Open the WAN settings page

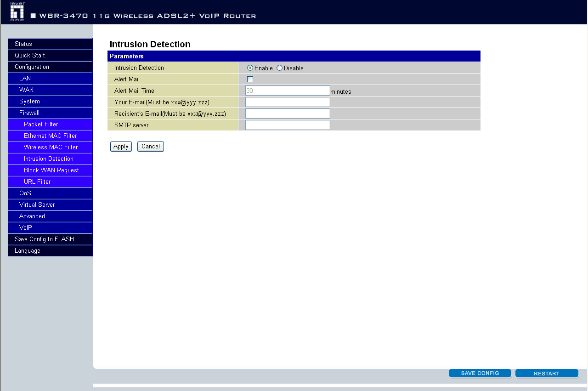(50, 90)
